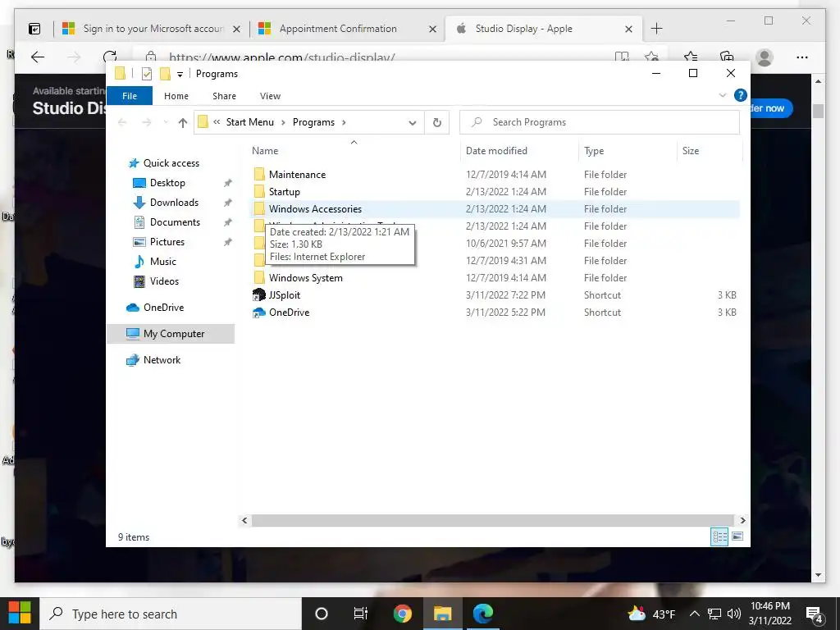Expand the ribbon chevron
Image resolution: width=840 pixels, height=630 pixels.
click(722, 95)
